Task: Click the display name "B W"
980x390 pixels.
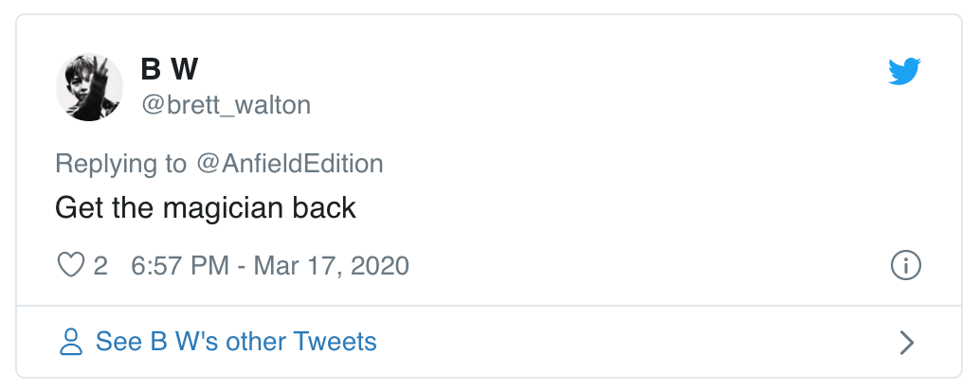Action: click(x=169, y=69)
